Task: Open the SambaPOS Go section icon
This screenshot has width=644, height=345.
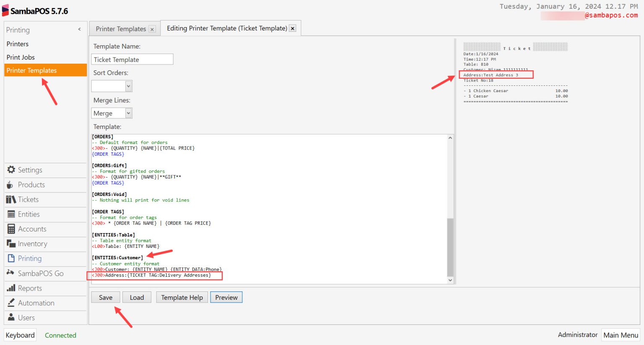Action: [10, 273]
